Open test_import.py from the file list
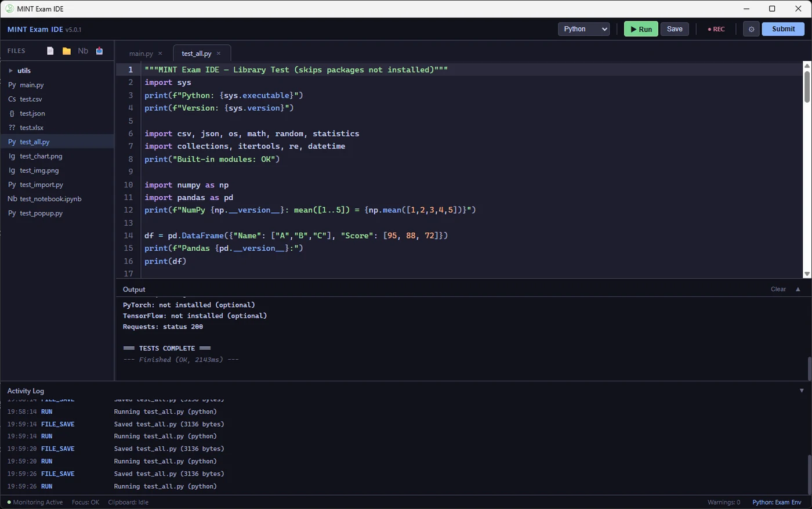812x509 pixels. click(57, 185)
